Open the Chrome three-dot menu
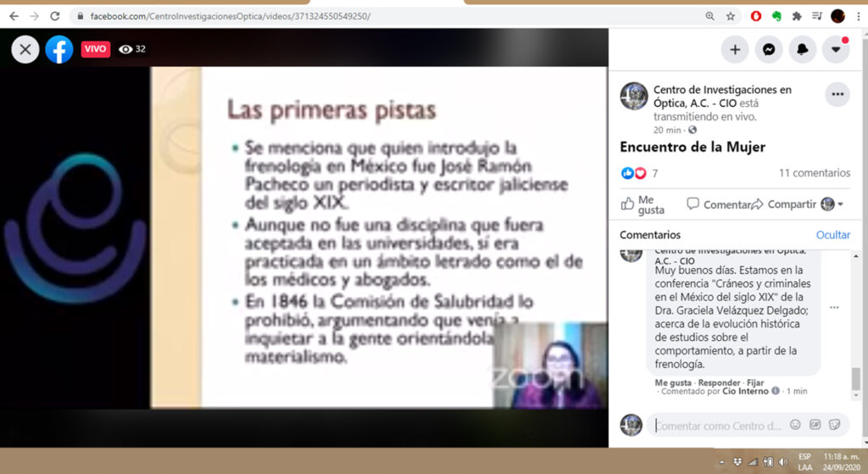Screen dimensions: 868x474 click(857, 16)
